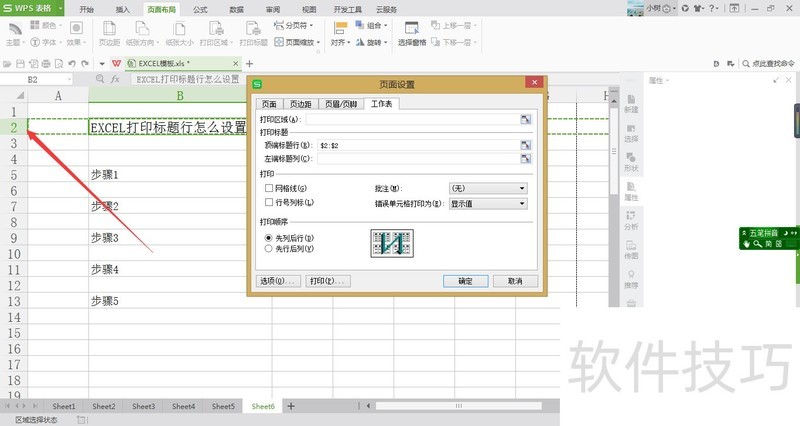The width and height of the screenshot is (800, 426).
Task: Check the 行号列标 checkbox
Action: point(268,203)
